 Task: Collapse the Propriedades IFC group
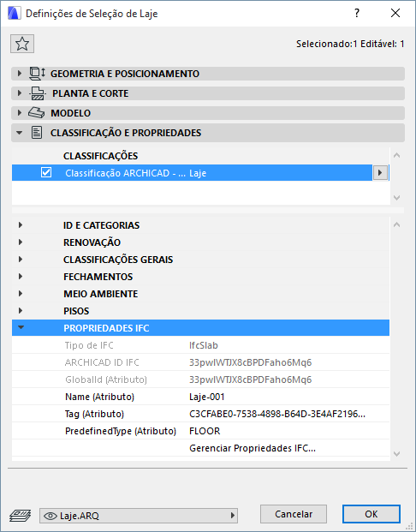21,328
